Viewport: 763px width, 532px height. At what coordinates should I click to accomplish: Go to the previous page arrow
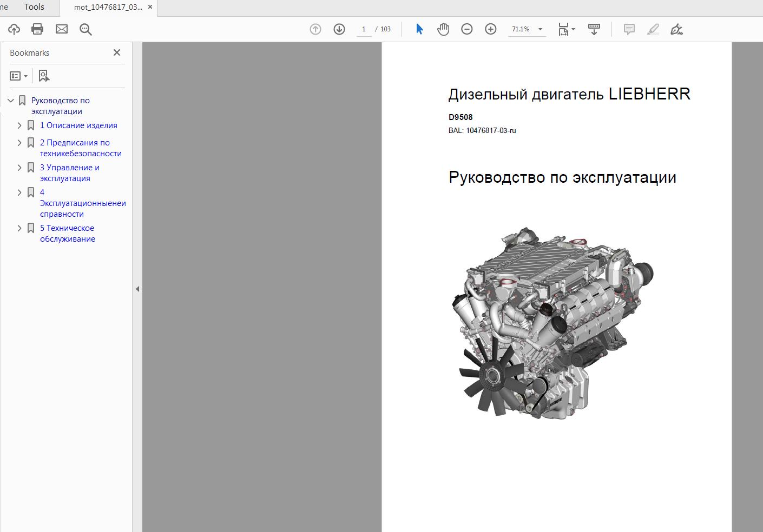[x=315, y=29]
